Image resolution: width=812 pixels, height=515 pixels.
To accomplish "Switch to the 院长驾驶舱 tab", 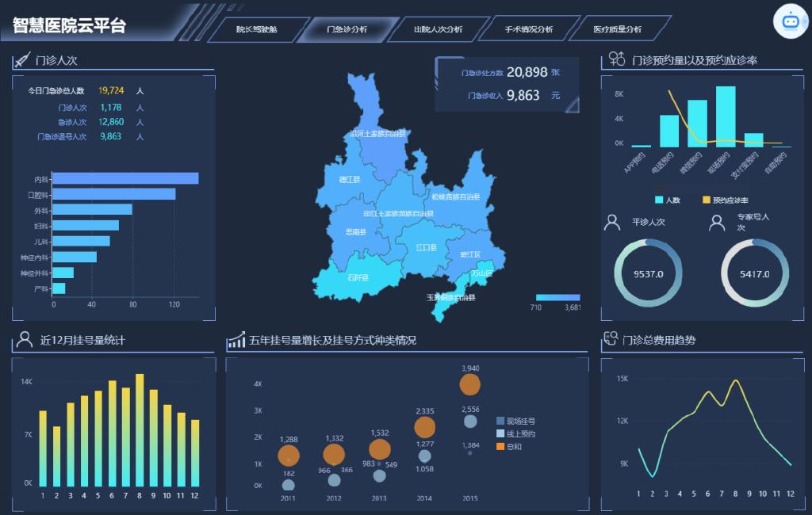I will pyautogui.click(x=257, y=29).
